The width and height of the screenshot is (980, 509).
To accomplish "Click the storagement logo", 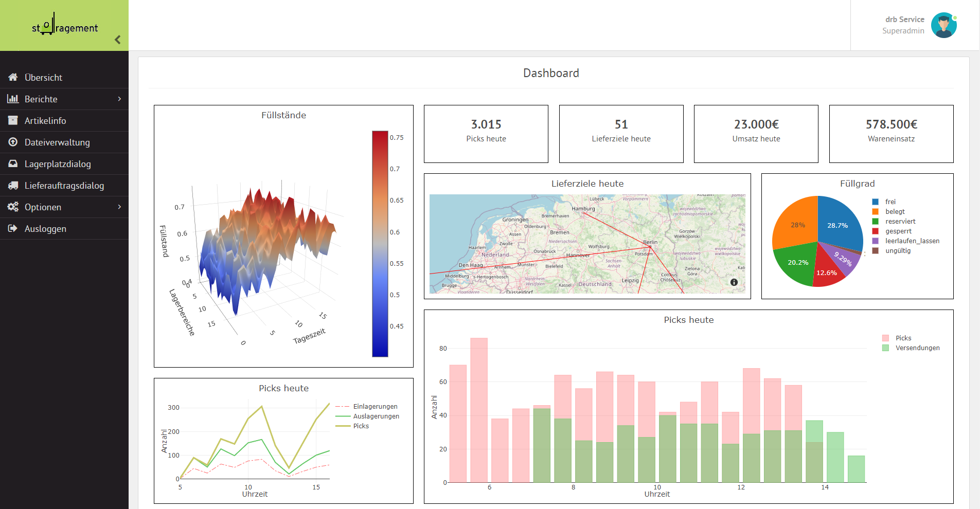I will click(65, 25).
